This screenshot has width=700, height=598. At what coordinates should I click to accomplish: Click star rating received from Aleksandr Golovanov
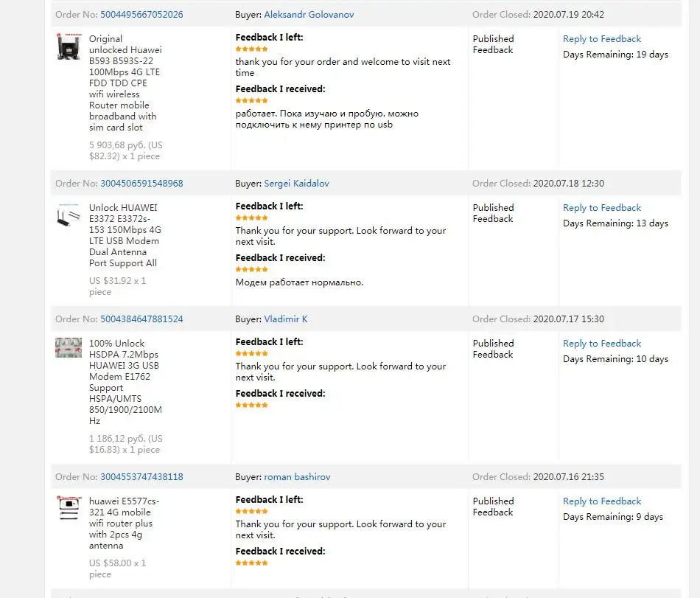click(251, 100)
